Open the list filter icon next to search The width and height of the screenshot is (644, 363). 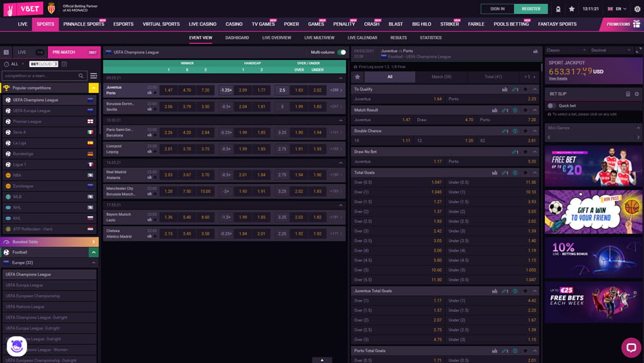click(93, 75)
